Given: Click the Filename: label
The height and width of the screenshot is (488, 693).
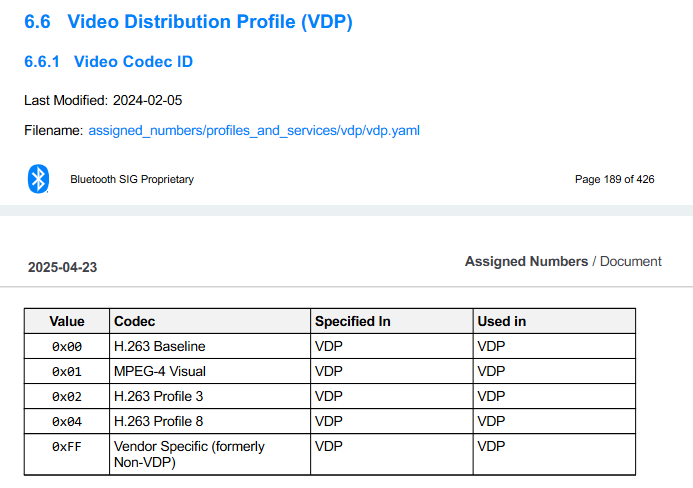Looking at the screenshot, I should [53, 131].
